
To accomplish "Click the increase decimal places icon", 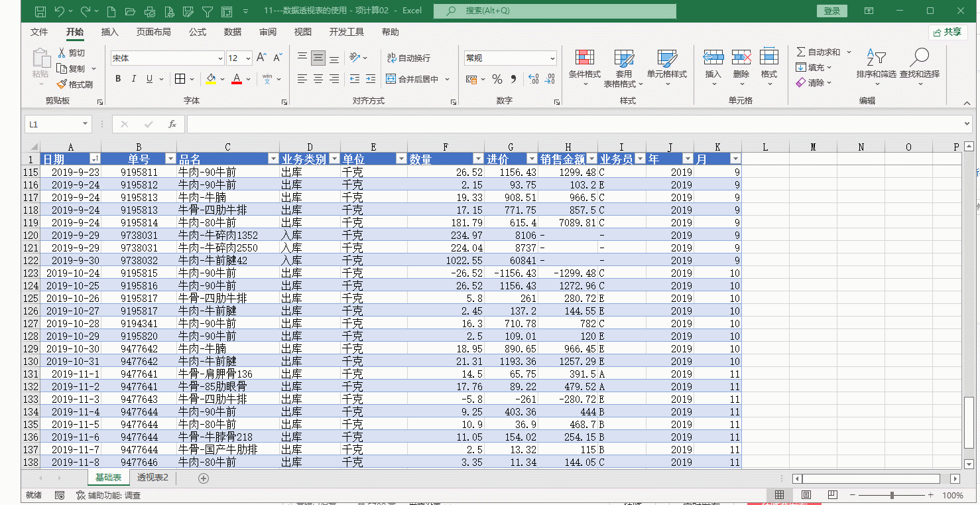I will 533,79.
